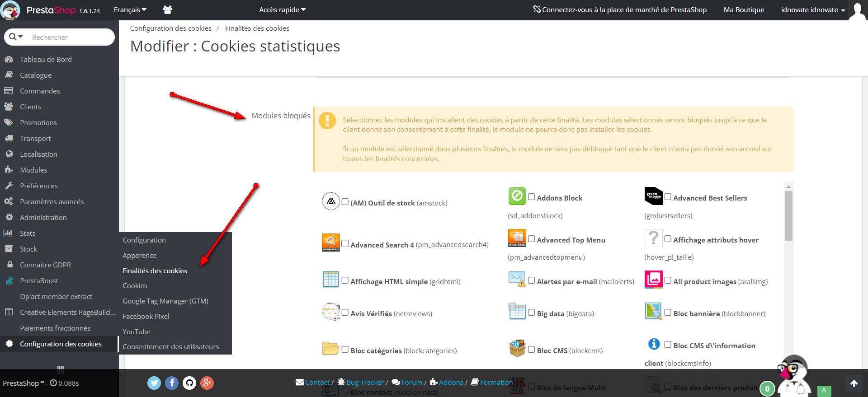Image resolution: width=868 pixels, height=397 pixels.
Task: Select Finalités des cookies submenu item
Action: [155, 271]
